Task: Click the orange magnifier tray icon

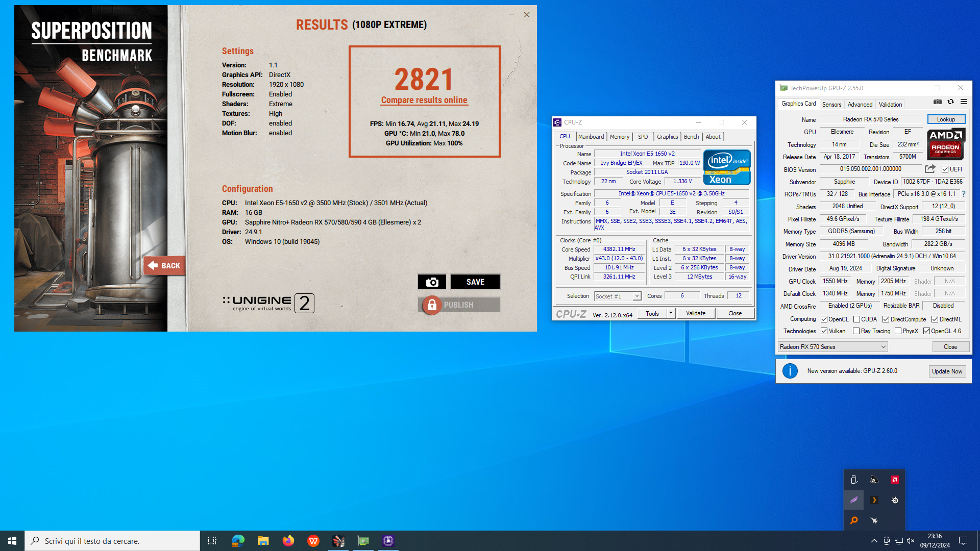Action: click(853, 520)
